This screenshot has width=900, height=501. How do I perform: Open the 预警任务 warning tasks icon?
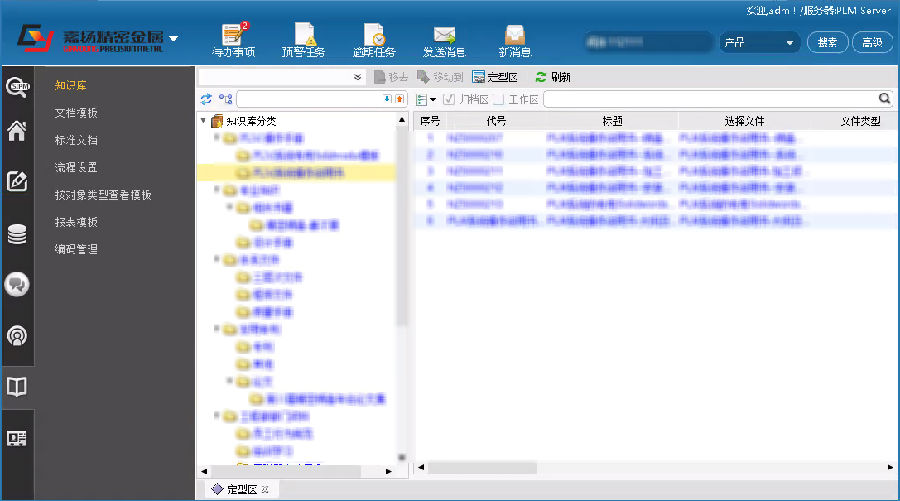[302, 38]
